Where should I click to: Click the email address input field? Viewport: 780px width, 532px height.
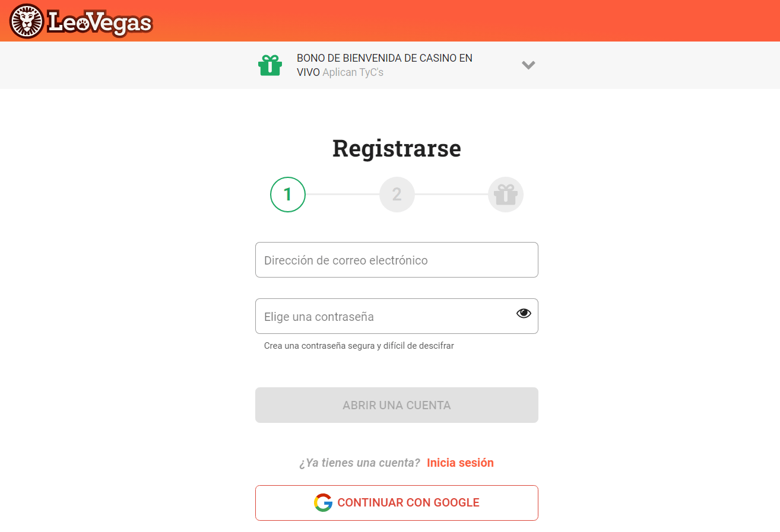[397, 259]
